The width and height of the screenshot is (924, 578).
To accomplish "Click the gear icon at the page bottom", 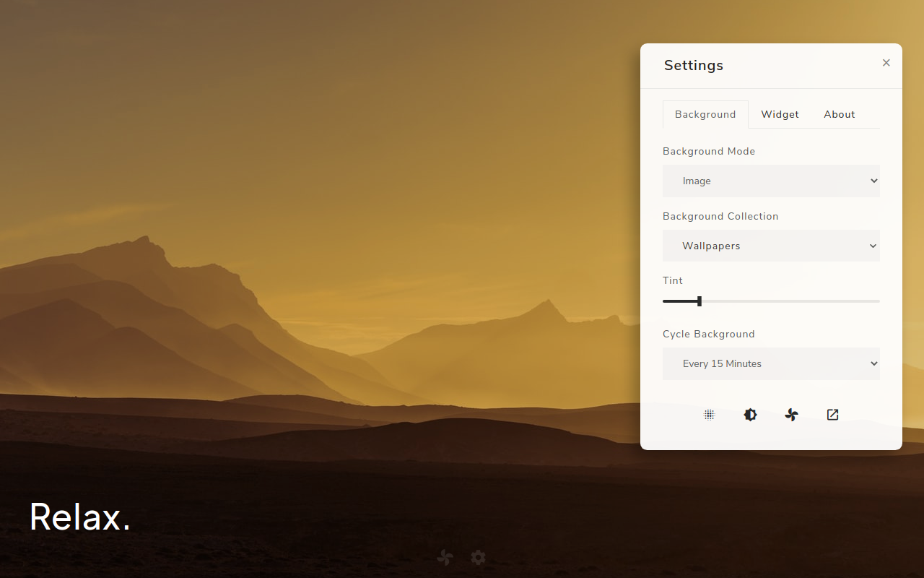I will [x=478, y=557].
